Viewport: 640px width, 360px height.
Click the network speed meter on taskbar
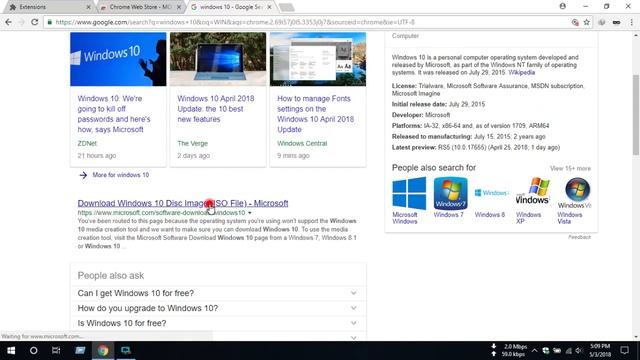510,351
